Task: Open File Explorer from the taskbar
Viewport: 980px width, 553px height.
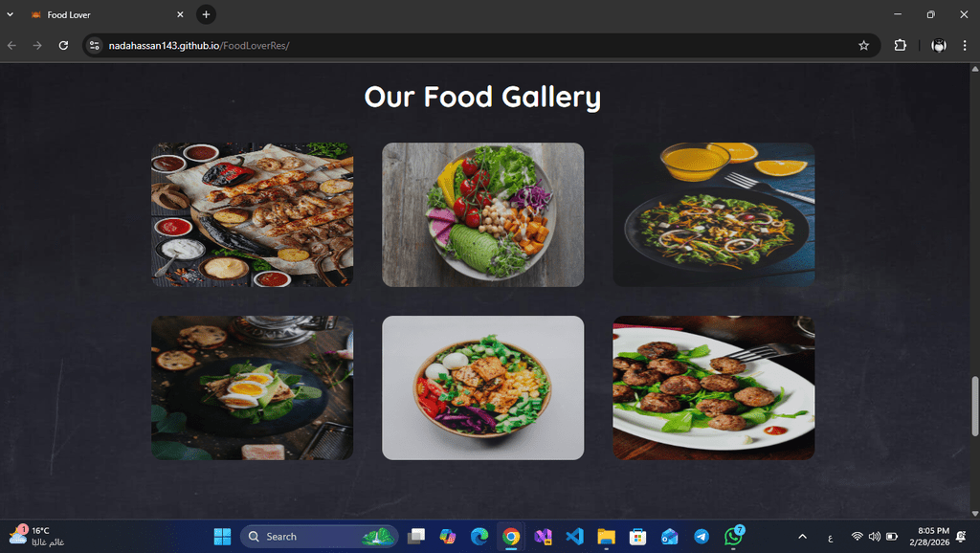Action: tap(606, 537)
